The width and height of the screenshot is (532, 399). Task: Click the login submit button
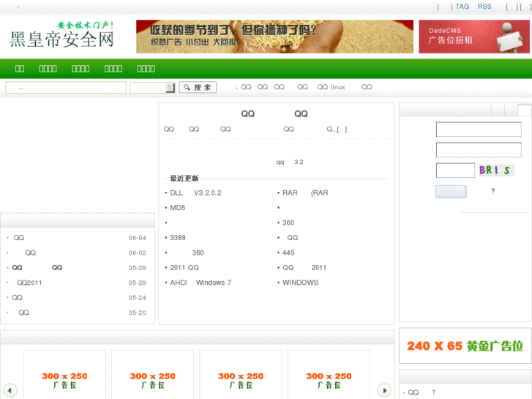point(451,192)
